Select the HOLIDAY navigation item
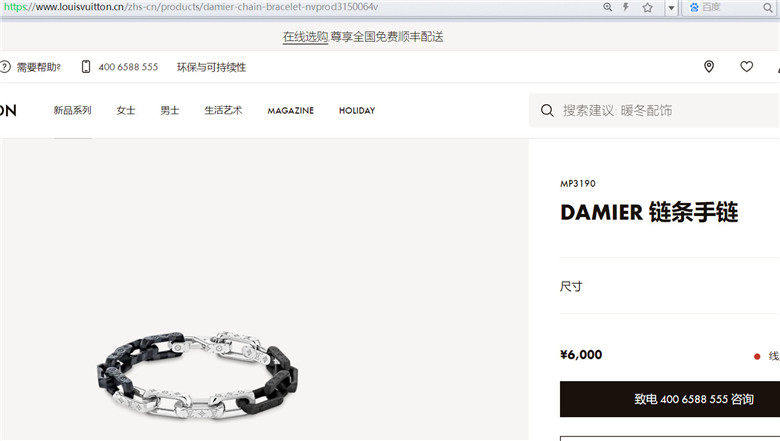 [357, 111]
